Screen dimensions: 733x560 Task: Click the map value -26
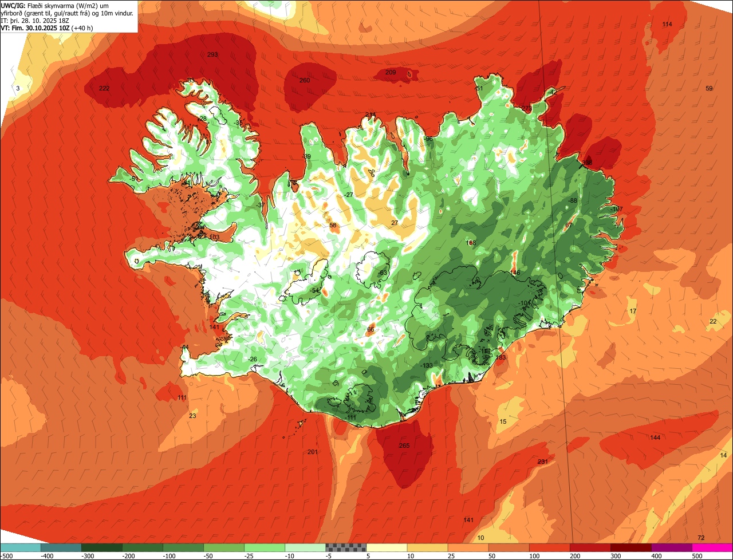253,359
